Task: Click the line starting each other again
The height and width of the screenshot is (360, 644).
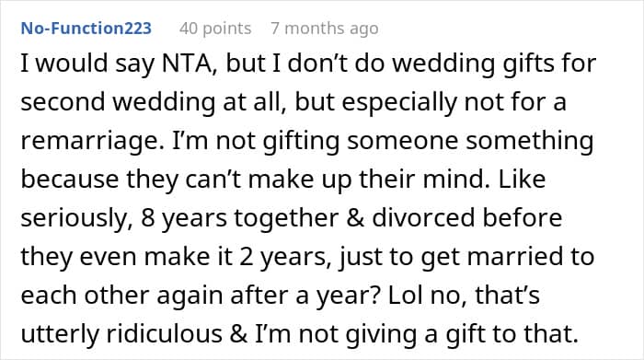Action: [x=280, y=296]
